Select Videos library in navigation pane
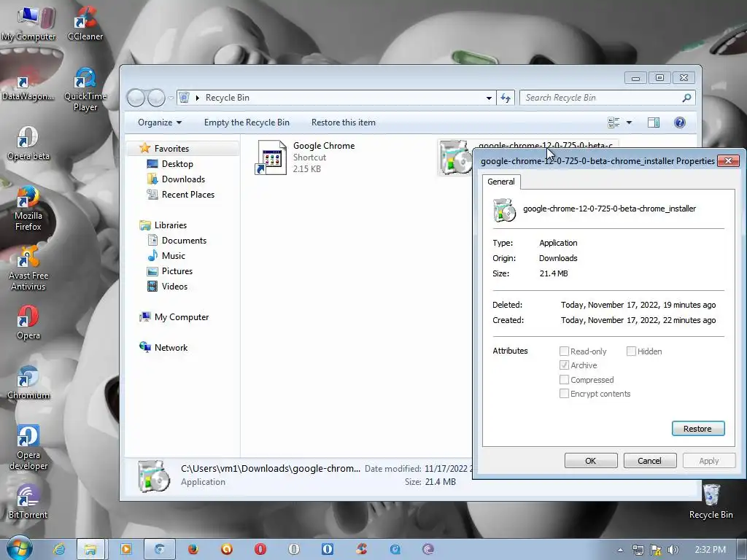 pos(174,286)
